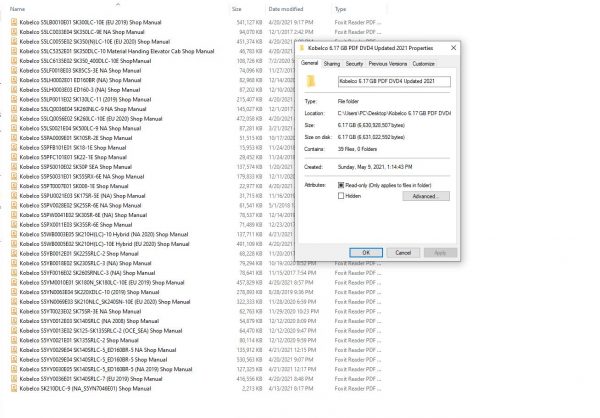Click PDF icon of SK30SR-6E (NA) manual

pos(14,215)
